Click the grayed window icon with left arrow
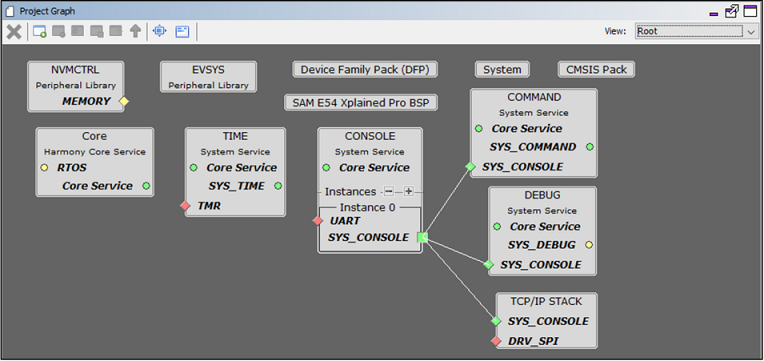The image size is (764, 361). (x=115, y=31)
